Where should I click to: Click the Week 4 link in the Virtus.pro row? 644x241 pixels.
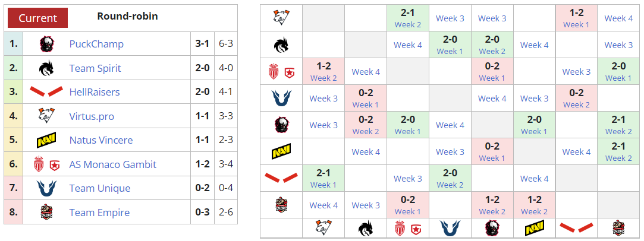click(618, 18)
